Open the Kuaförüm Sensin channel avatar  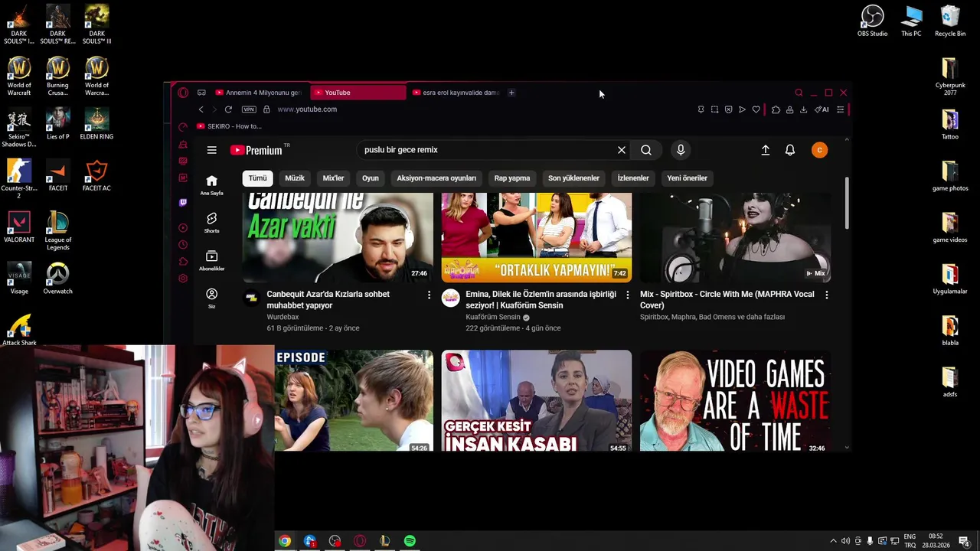pos(451,298)
